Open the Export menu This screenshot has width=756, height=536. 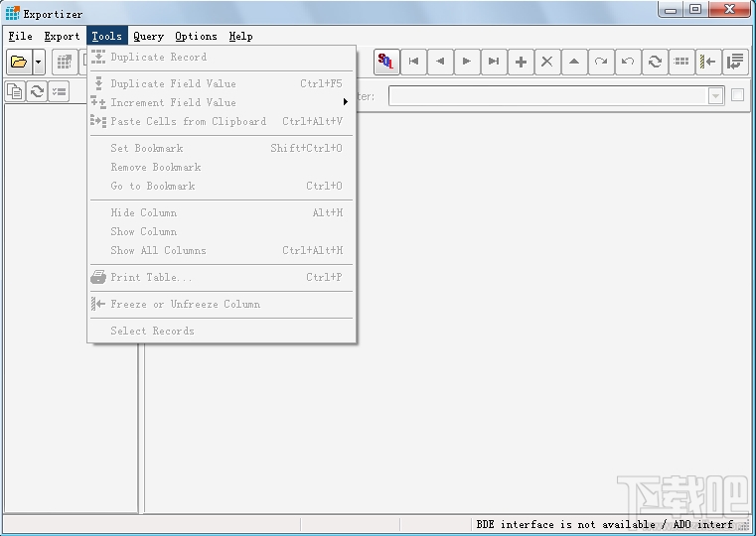pos(62,36)
